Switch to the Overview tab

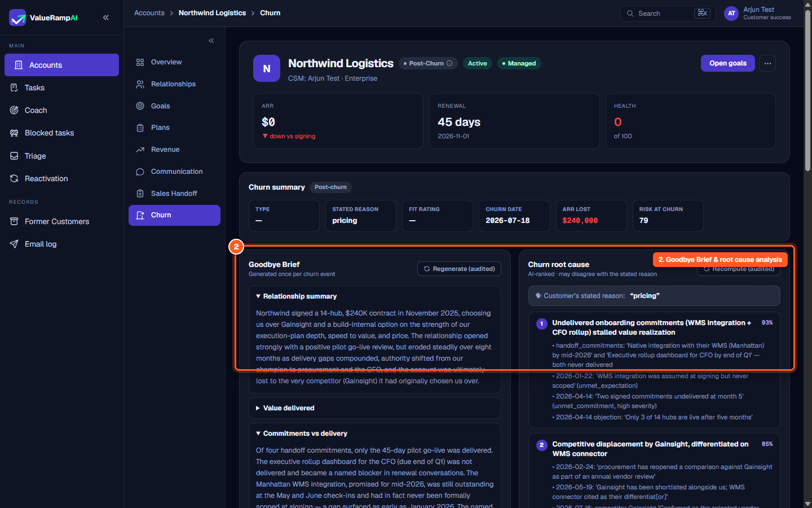point(174,62)
